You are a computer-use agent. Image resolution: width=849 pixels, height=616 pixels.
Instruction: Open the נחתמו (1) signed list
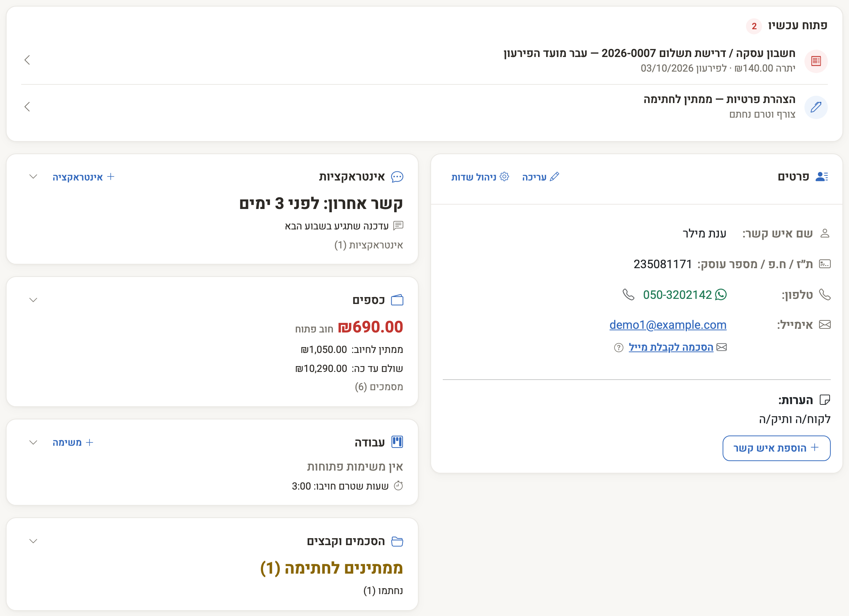[x=383, y=590]
